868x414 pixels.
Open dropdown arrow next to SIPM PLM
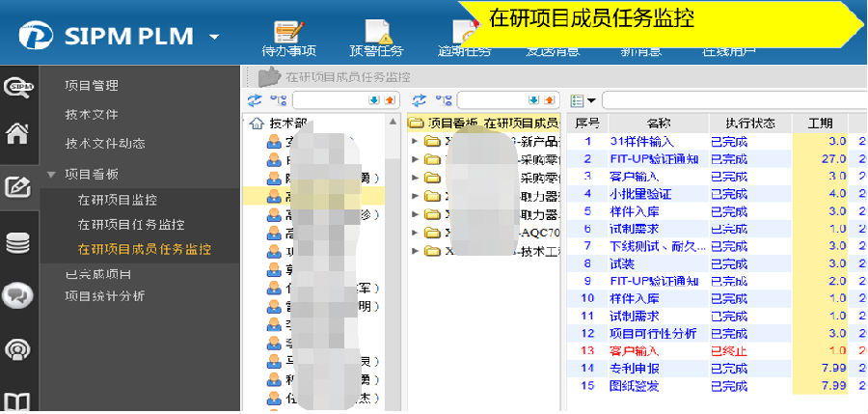214,38
